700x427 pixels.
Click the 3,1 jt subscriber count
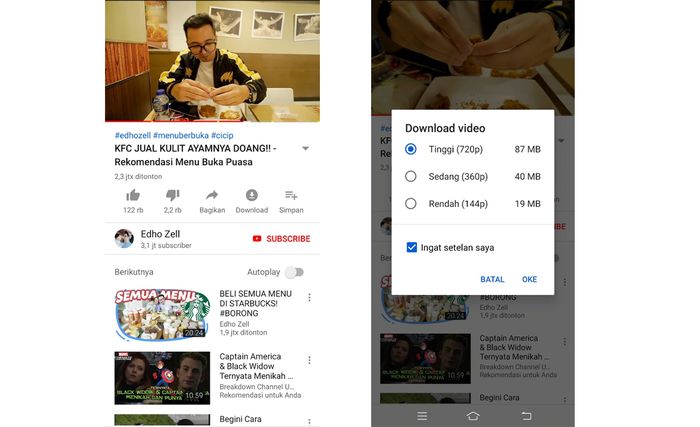pyautogui.click(x=166, y=245)
